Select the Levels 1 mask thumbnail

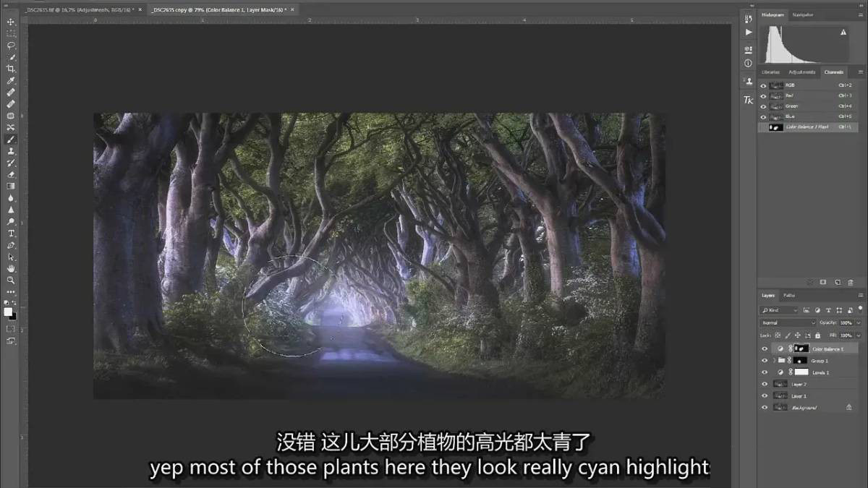[x=801, y=372]
